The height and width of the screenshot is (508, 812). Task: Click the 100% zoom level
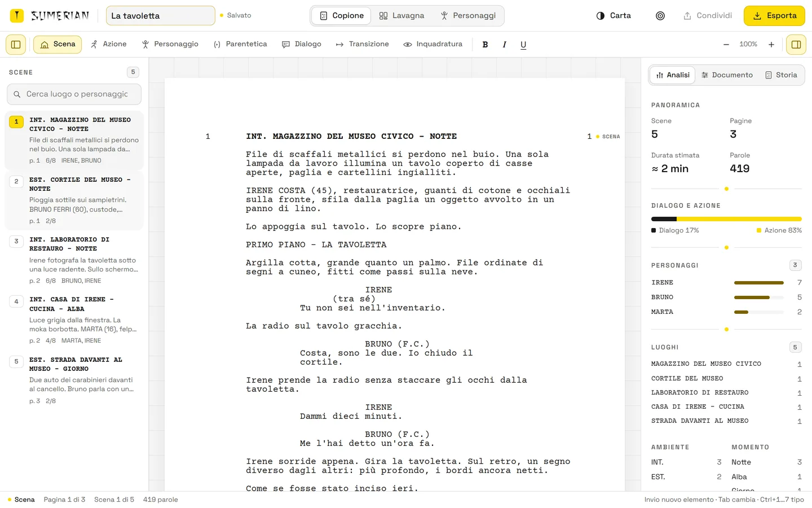pyautogui.click(x=748, y=45)
